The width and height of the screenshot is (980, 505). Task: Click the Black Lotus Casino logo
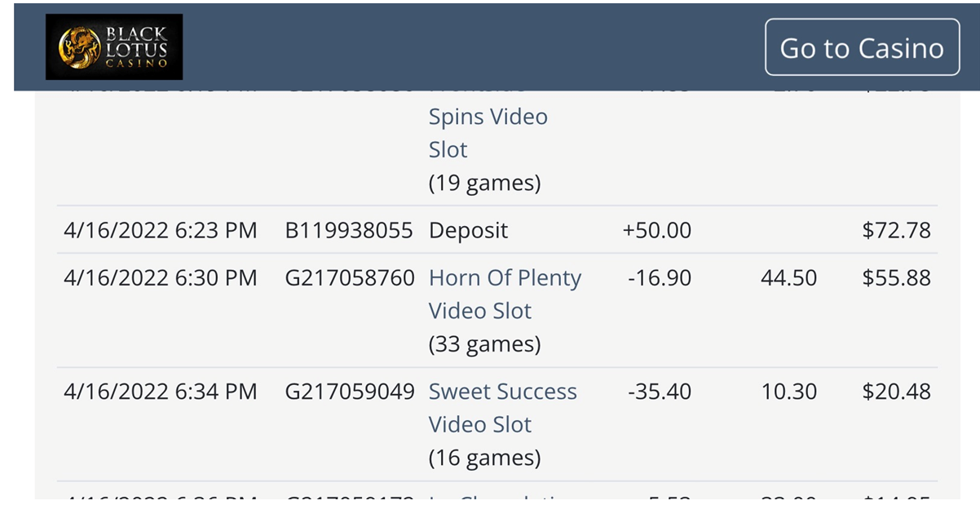pyautogui.click(x=114, y=47)
